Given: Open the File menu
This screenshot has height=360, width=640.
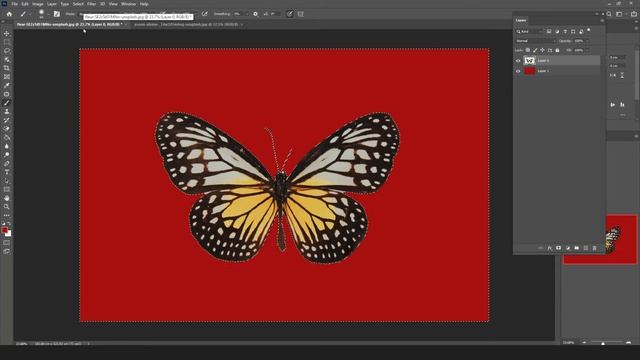Looking at the screenshot, I should tap(14, 4).
